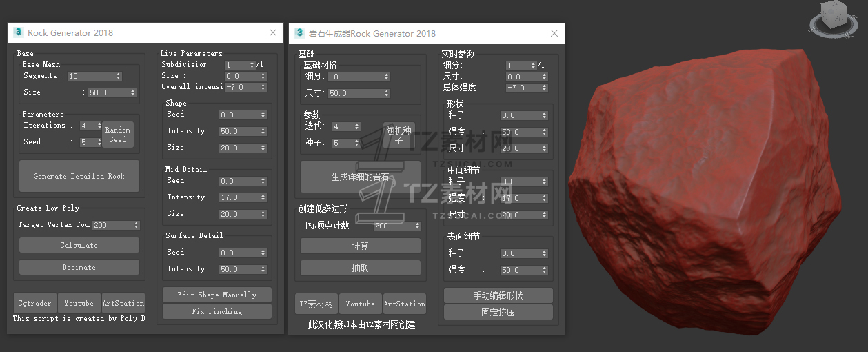Click the 'This script is created by Poly D' text
Screen dimensions: 868x352
click(x=79, y=319)
